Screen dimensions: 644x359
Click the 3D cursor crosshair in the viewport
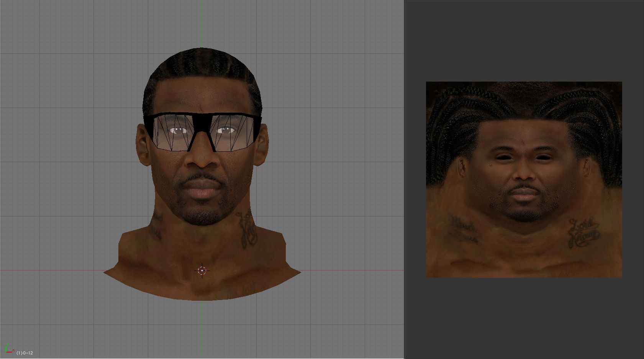pos(202,271)
